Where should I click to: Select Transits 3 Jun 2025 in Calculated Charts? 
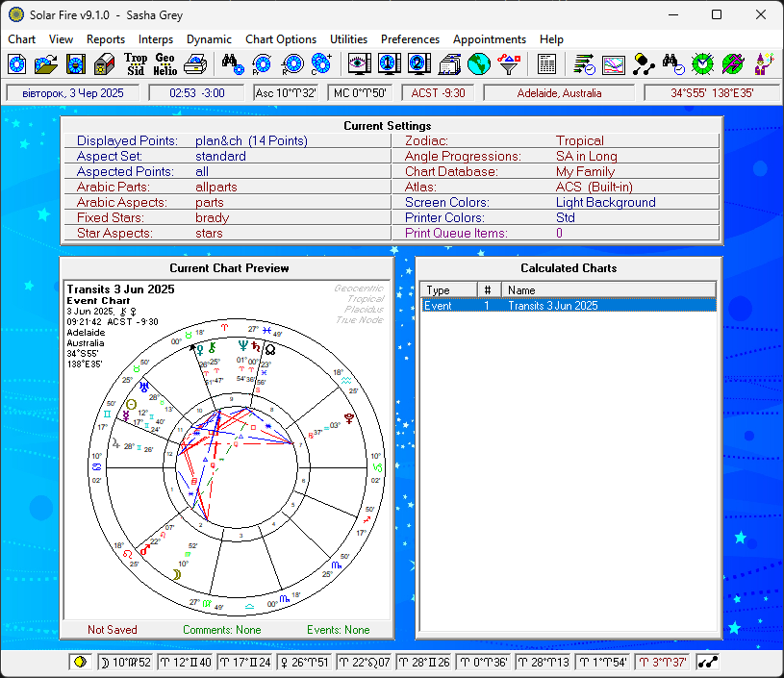click(x=569, y=306)
